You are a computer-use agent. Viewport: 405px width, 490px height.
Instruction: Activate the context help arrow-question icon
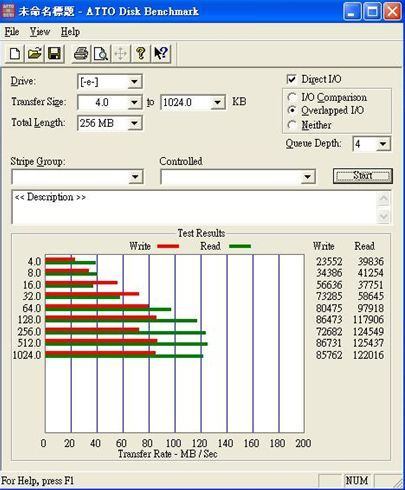pos(161,54)
